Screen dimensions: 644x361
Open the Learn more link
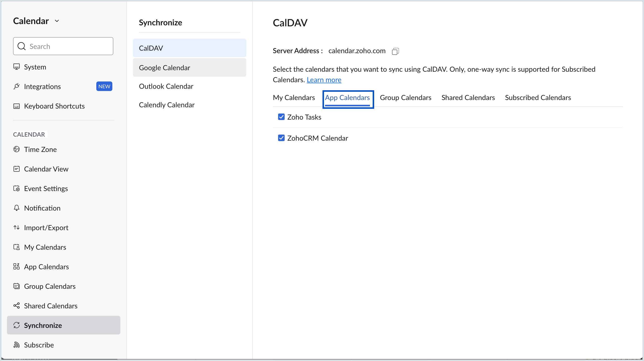tap(324, 79)
